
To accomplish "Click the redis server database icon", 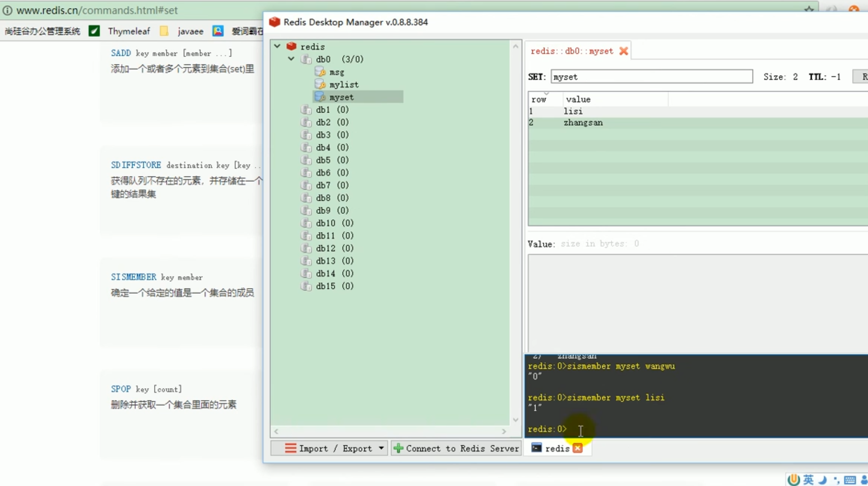I will pyautogui.click(x=291, y=46).
